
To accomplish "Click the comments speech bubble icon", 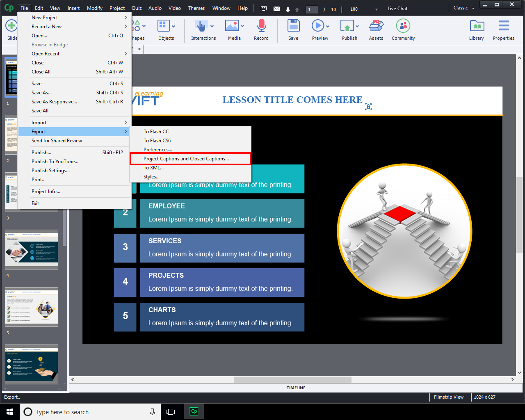I will point(264,9).
